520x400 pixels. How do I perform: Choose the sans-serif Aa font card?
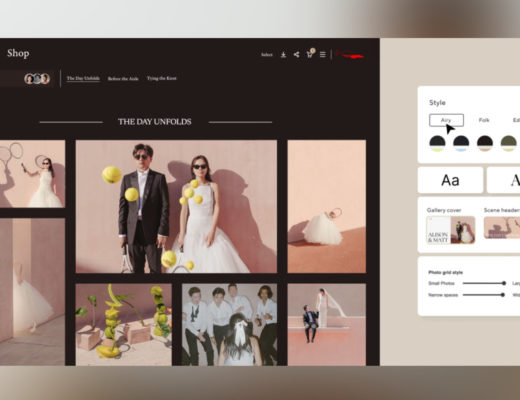[450, 180]
